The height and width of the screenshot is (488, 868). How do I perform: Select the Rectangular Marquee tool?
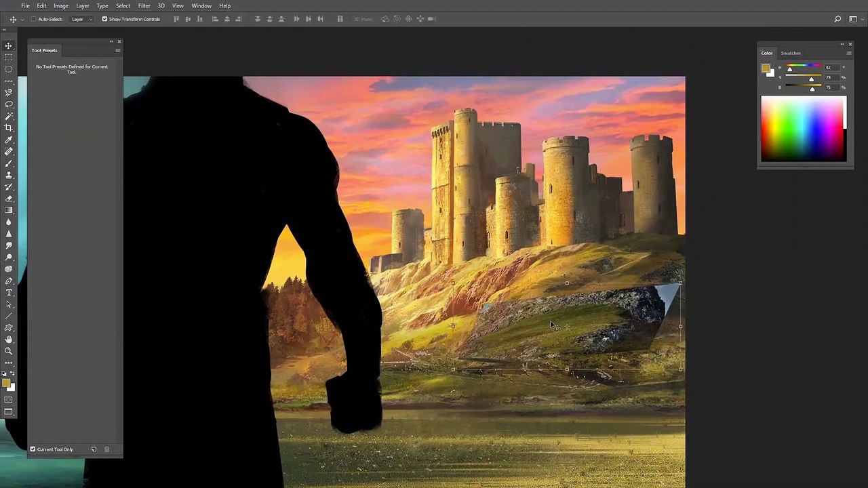[x=9, y=57]
